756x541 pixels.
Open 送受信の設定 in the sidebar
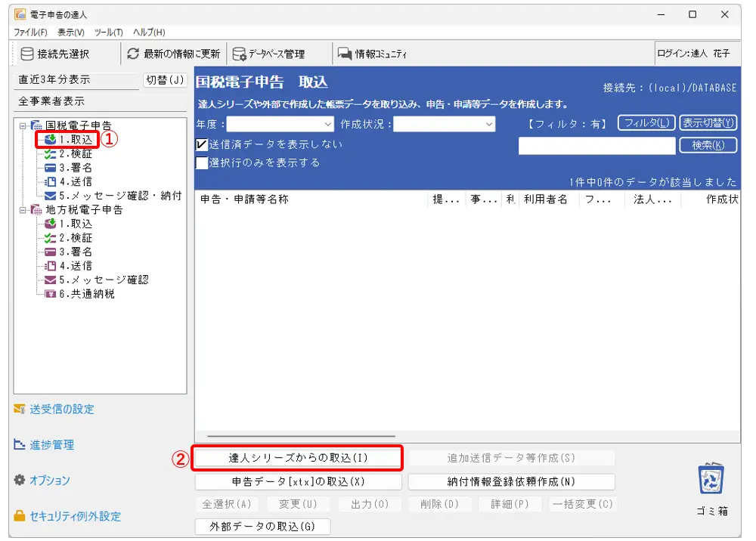tap(62, 409)
